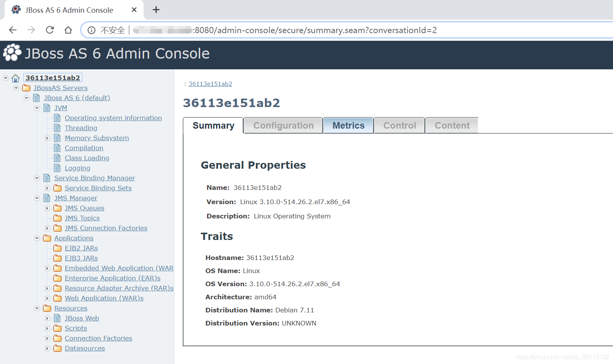613x364 pixels.
Task: Open the JMS Queues link
Action: coord(84,208)
